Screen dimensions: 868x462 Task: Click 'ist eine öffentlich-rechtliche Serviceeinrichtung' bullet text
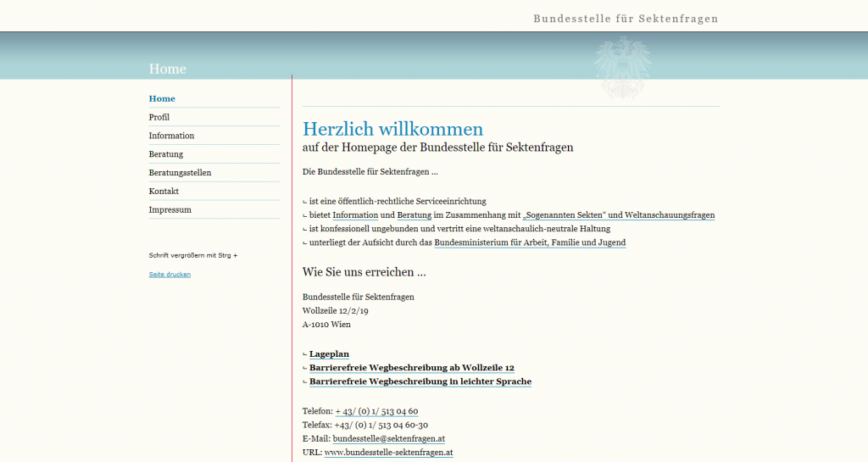[x=398, y=202]
